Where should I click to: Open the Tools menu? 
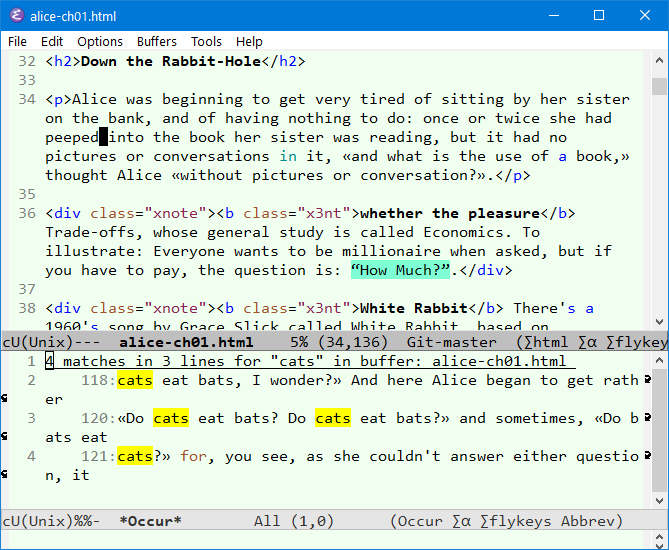[x=206, y=41]
